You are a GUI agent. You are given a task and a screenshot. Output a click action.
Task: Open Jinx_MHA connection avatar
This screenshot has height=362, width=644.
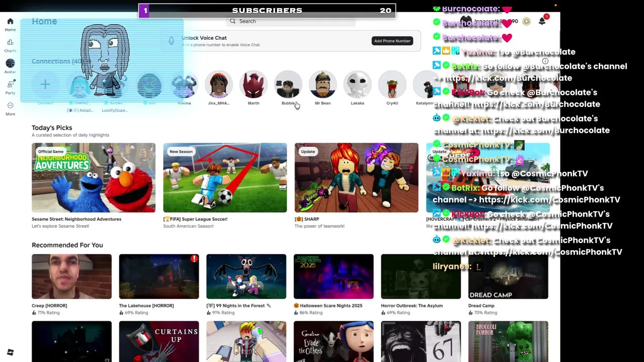pos(219,84)
